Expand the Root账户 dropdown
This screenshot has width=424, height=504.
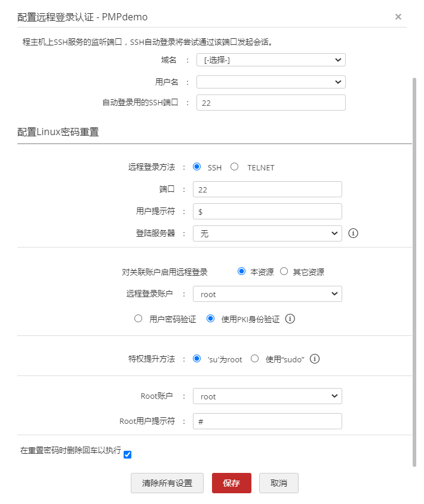click(267, 396)
